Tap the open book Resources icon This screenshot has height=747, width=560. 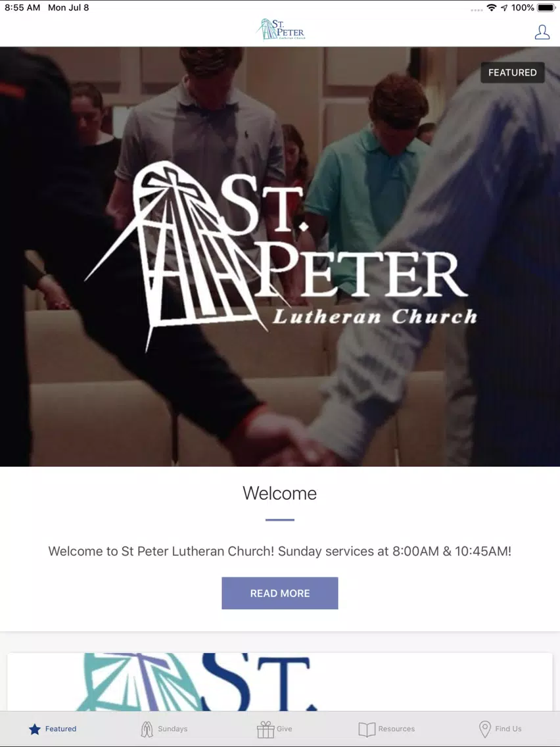[367, 729]
